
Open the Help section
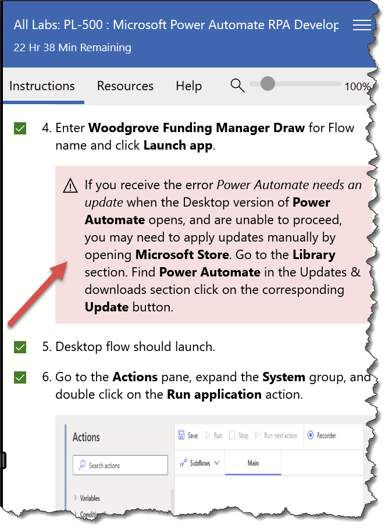[x=188, y=86]
